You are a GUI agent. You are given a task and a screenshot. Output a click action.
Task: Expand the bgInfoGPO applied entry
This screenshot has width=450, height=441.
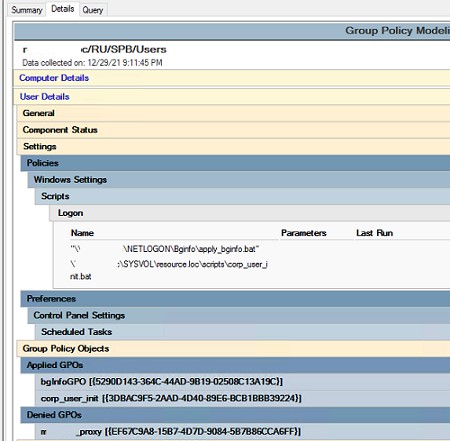[162, 382]
